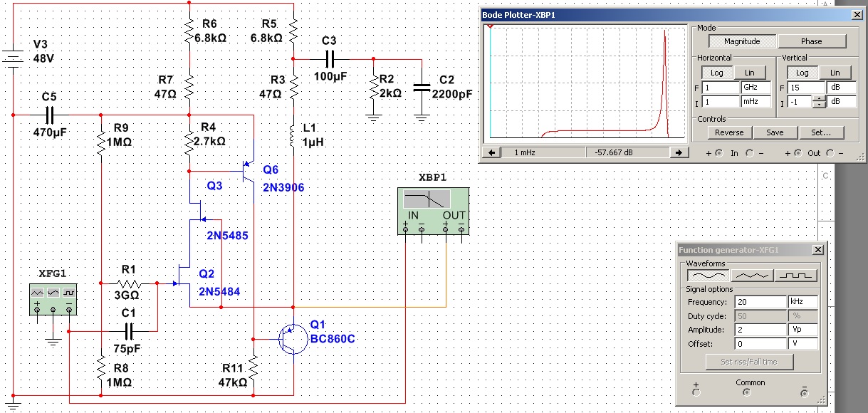Image resolution: width=868 pixels, height=413 pixels.
Task: Select the R5 6.8kΩ resistor symbol
Action: coord(293,31)
